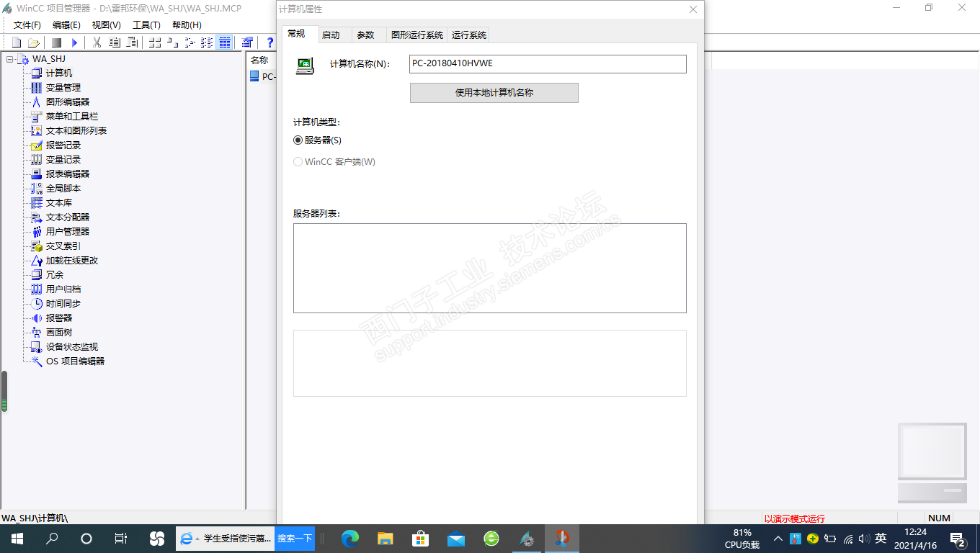This screenshot has height=553, width=980.
Task: Click the Open project folder icon
Action: (x=33, y=42)
